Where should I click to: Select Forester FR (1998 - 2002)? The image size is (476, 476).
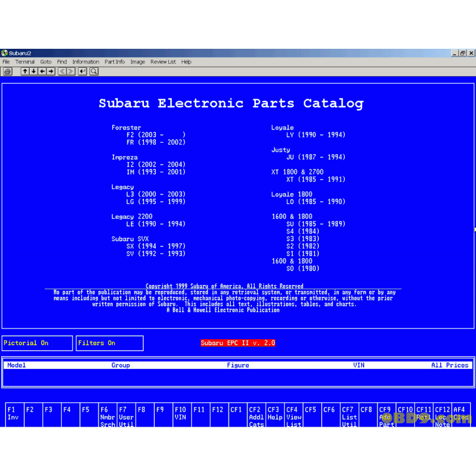click(x=156, y=142)
